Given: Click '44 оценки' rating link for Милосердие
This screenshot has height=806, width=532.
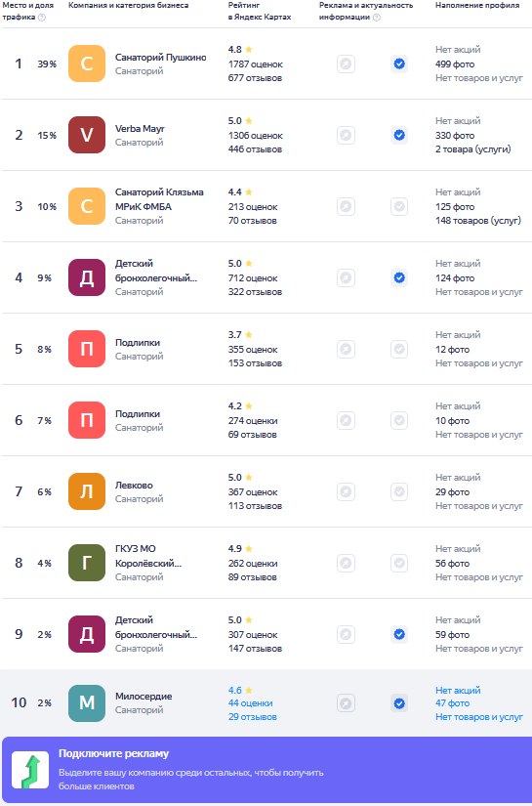Looking at the screenshot, I should click(251, 703).
